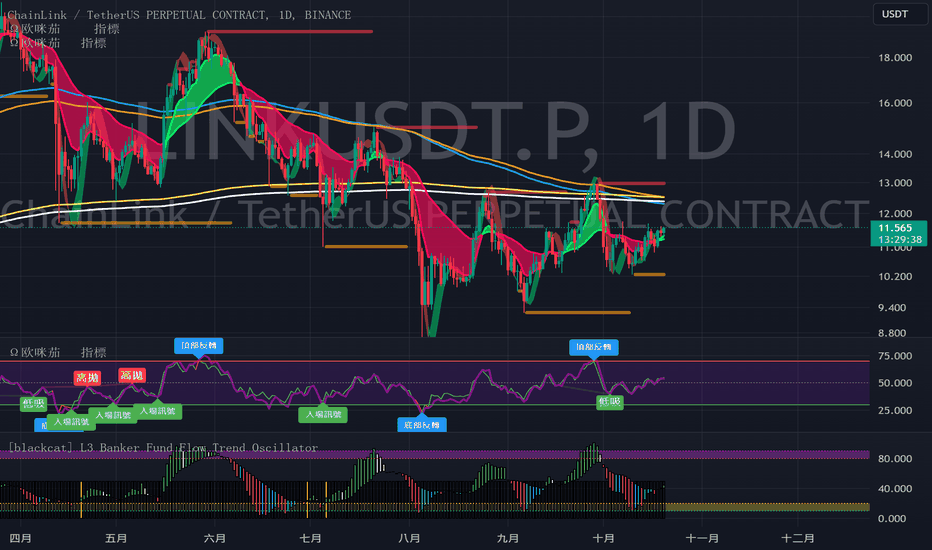This screenshot has height=550, width=932.
Task: Open the USDT currency selector
Action: 900,14
